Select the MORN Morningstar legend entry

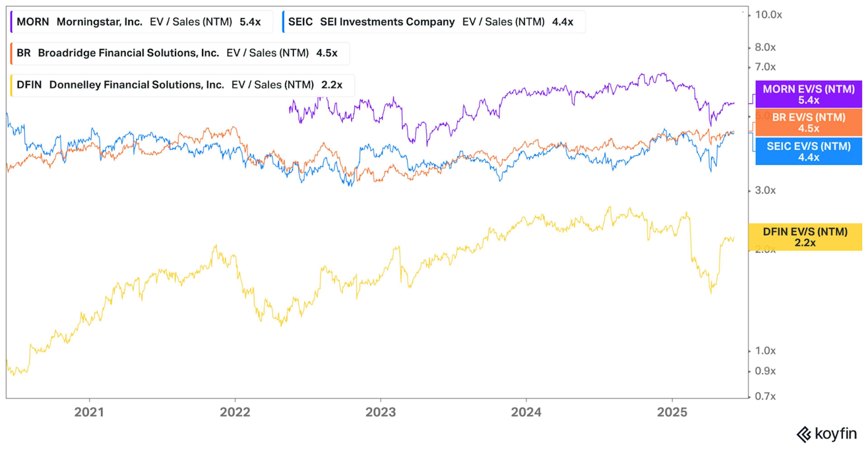(x=142, y=22)
